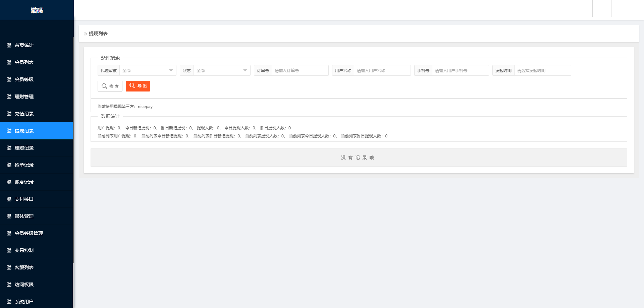Open 理财管理 via its sidebar icon
The width and height of the screenshot is (644, 308).
[x=9, y=97]
